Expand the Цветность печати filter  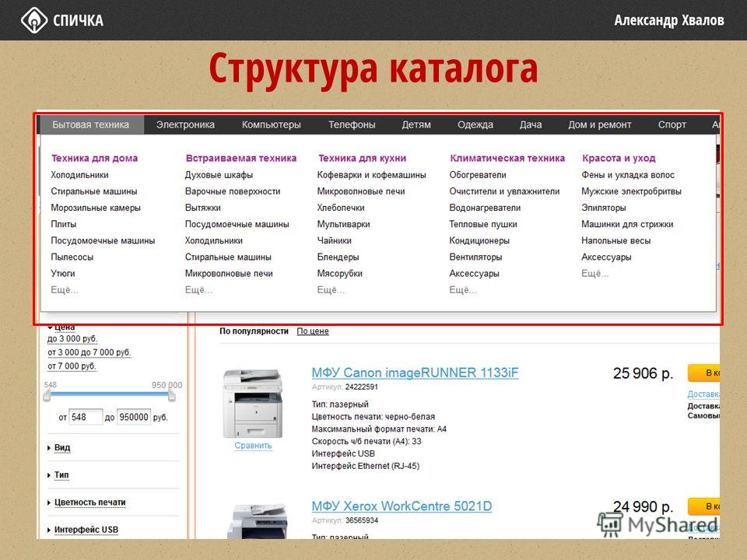coord(89,502)
